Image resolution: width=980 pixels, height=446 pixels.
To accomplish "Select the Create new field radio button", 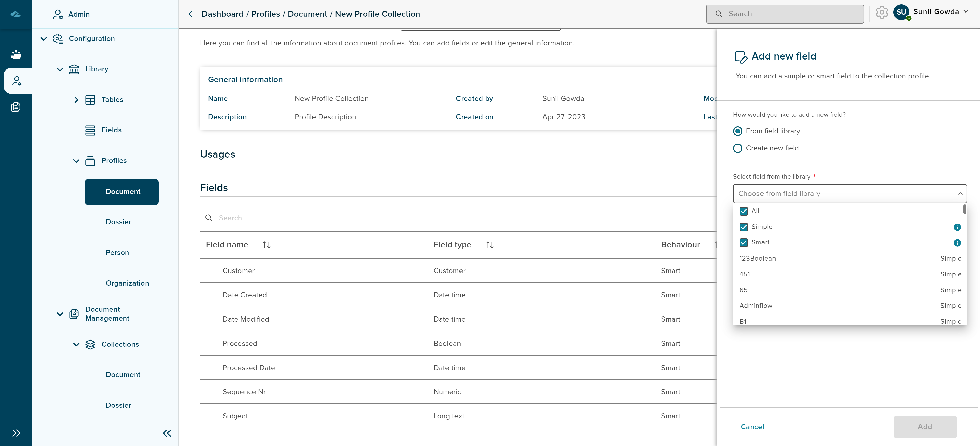I will 737,148.
